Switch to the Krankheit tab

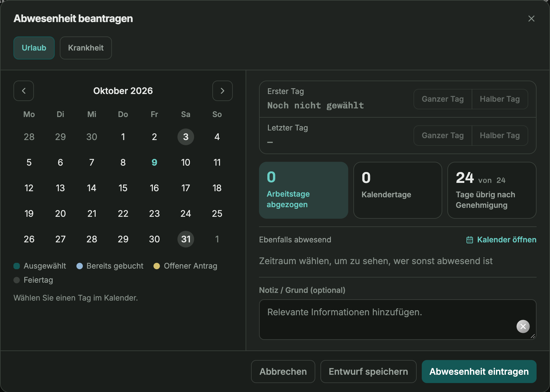click(x=86, y=48)
